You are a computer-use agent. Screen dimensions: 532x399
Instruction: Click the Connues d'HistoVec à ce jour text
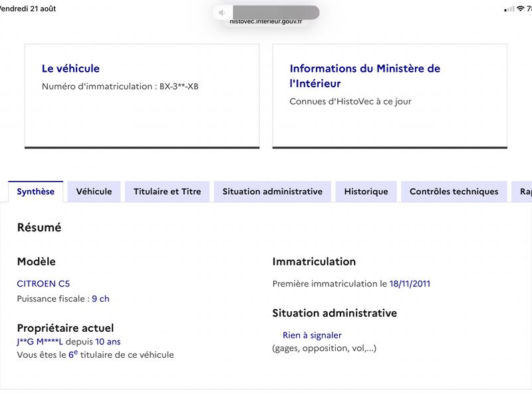(350, 102)
